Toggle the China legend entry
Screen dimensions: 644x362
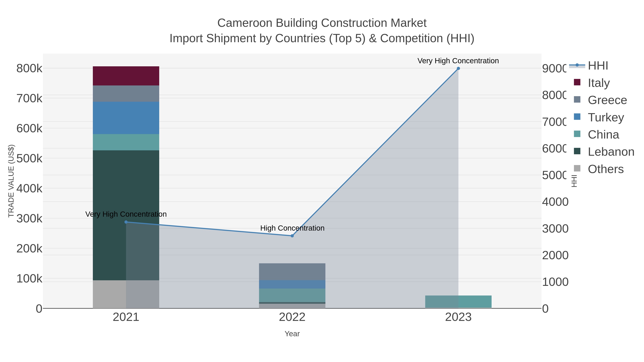click(596, 134)
